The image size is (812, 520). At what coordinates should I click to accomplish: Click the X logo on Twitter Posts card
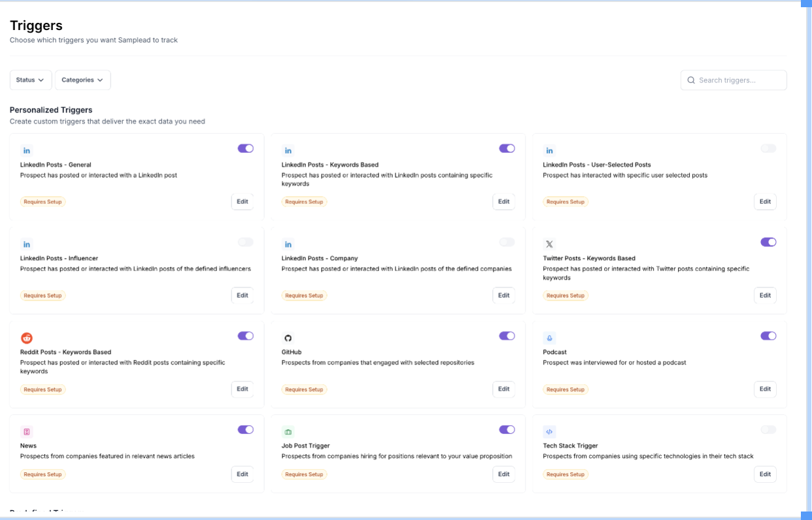[x=550, y=244]
